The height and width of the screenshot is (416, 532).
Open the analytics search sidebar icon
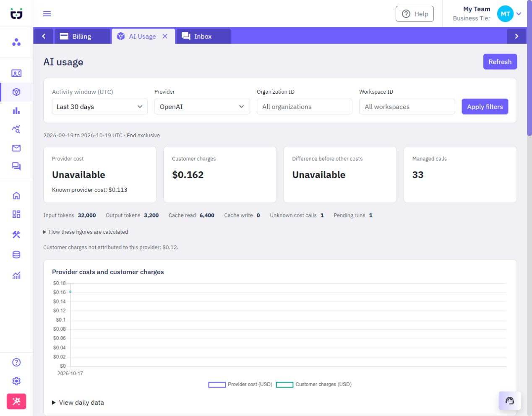click(x=16, y=129)
